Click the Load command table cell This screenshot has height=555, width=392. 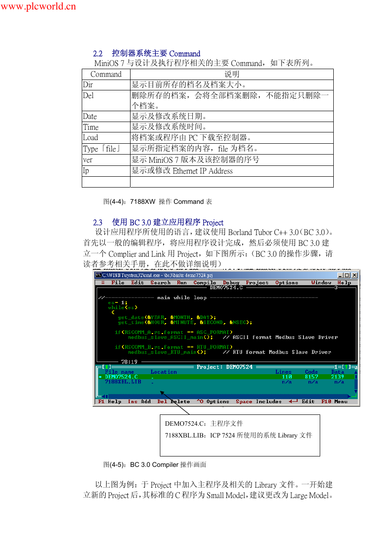point(106,137)
